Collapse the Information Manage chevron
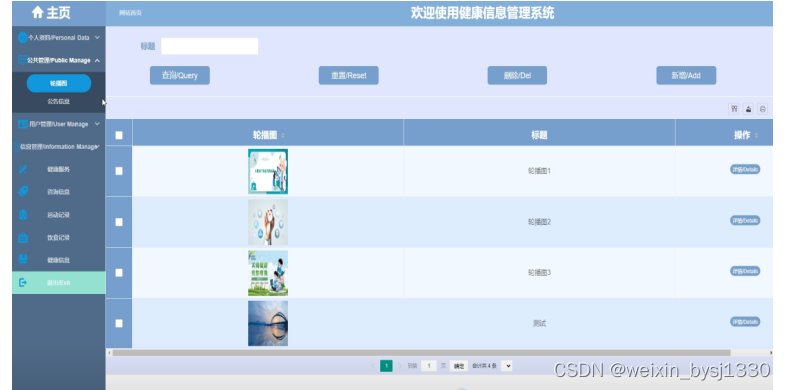786x390 pixels. point(97,146)
